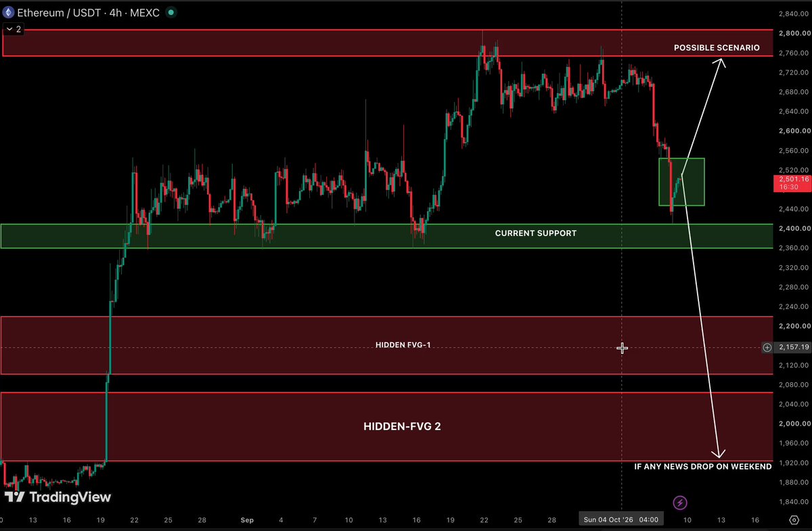Screen dimensions: 812x531
Task: Click the Ethereum coin logo icon
Action: [x=9, y=12]
